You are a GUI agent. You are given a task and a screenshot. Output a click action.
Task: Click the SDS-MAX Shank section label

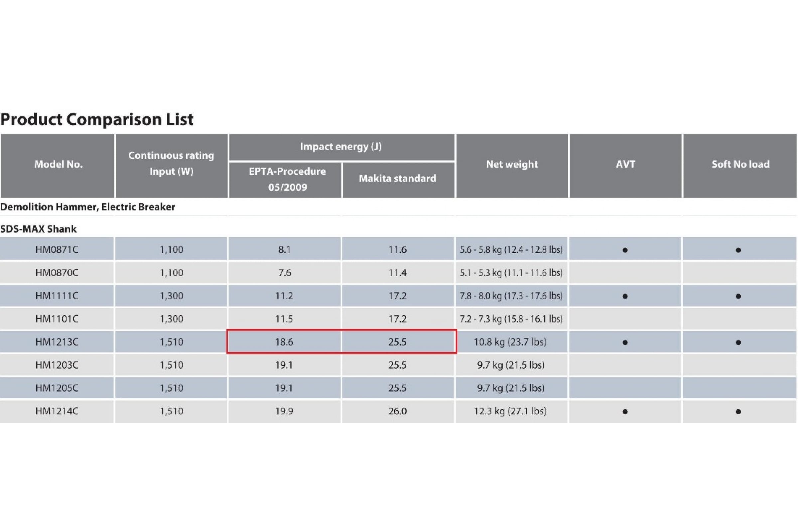coord(38,229)
